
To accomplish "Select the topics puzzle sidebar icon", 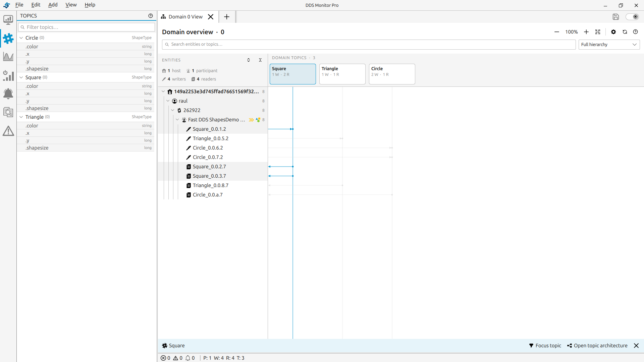I will point(8,39).
